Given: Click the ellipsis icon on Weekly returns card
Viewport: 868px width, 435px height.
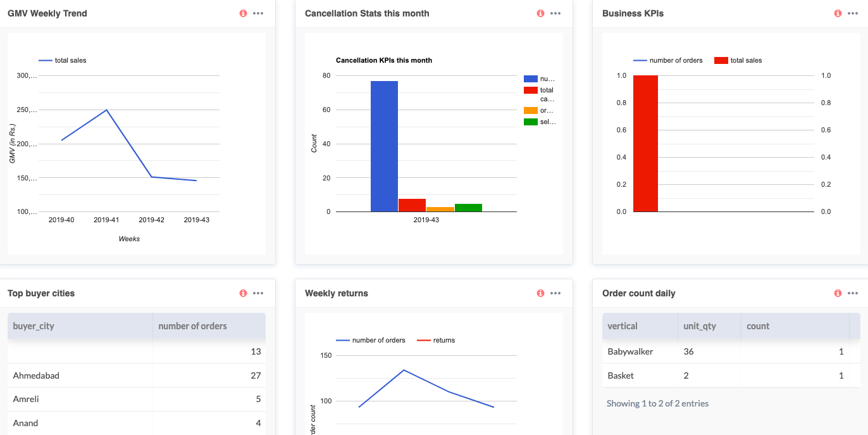Looking at the screenshot, I should coord(555,293).
